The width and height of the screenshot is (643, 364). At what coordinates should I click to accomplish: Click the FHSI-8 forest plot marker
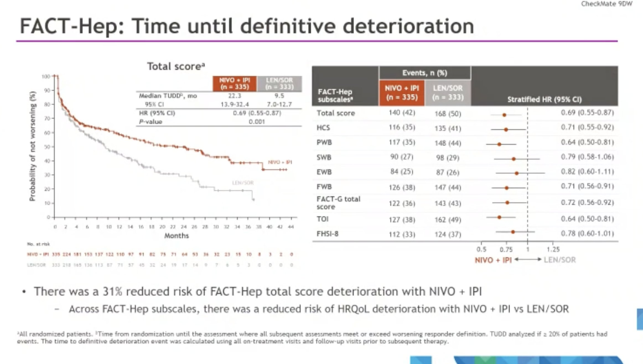(513, 232)
